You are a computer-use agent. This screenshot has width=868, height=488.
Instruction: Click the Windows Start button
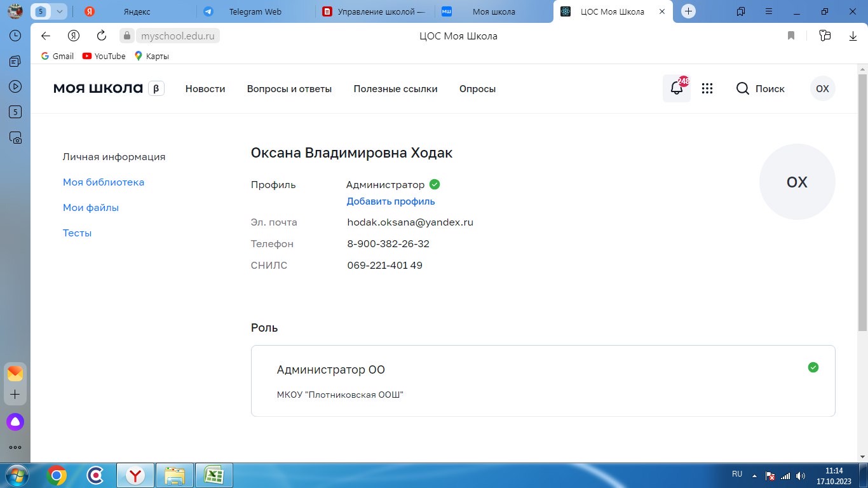click(16, 475)
